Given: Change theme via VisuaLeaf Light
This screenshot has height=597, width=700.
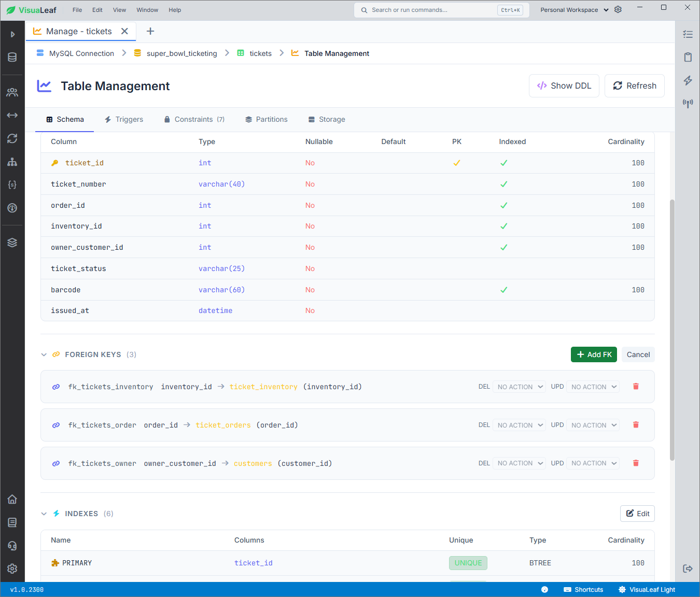Looking at the screenshot, I should click(x=647, y=590).
